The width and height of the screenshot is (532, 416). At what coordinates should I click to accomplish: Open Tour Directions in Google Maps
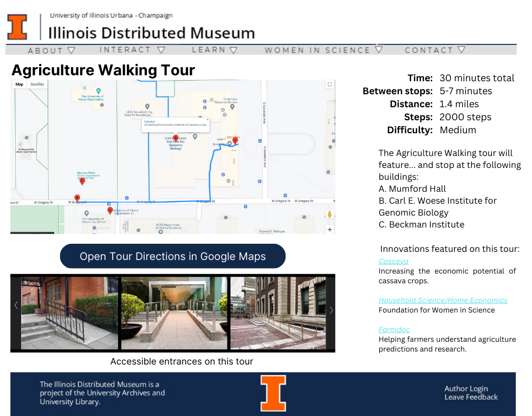(x=173, y=256)
